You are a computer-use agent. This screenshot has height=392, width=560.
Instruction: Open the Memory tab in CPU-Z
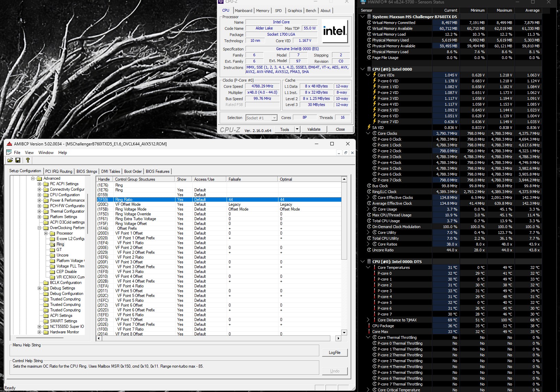click(x=263, y=11)
